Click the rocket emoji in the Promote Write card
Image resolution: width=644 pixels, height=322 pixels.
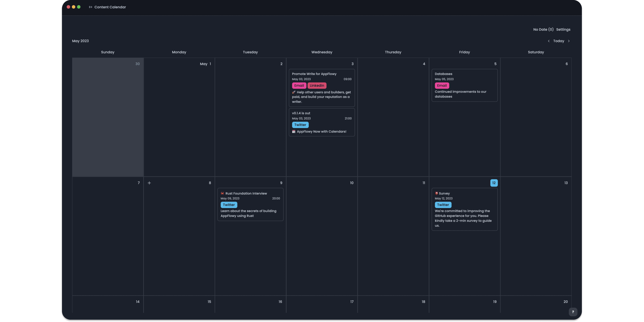point(294,92)
